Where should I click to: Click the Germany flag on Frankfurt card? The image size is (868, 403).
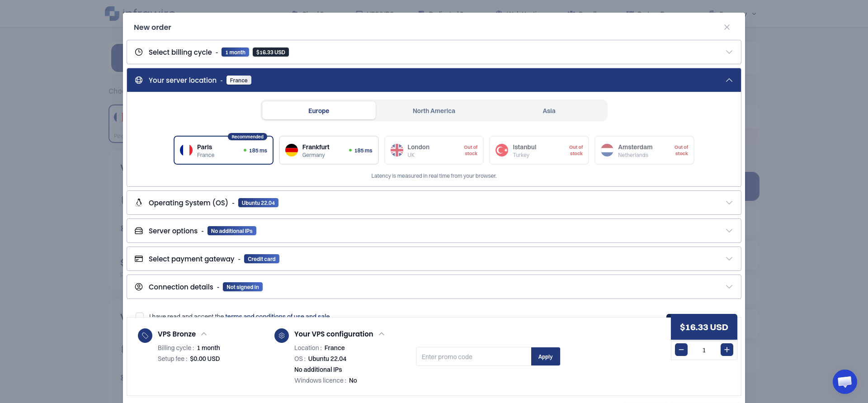coord(292,150)
